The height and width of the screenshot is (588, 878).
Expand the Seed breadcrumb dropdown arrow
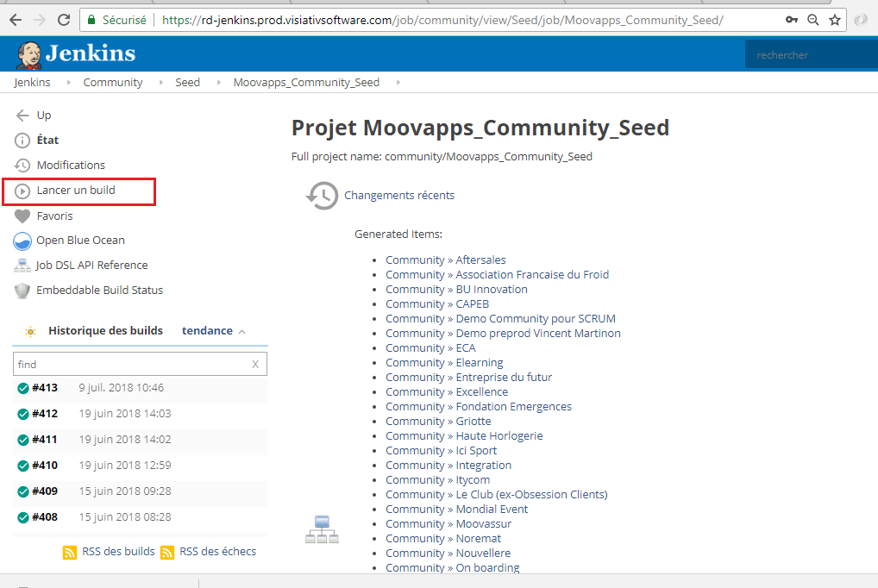(219, 82)
